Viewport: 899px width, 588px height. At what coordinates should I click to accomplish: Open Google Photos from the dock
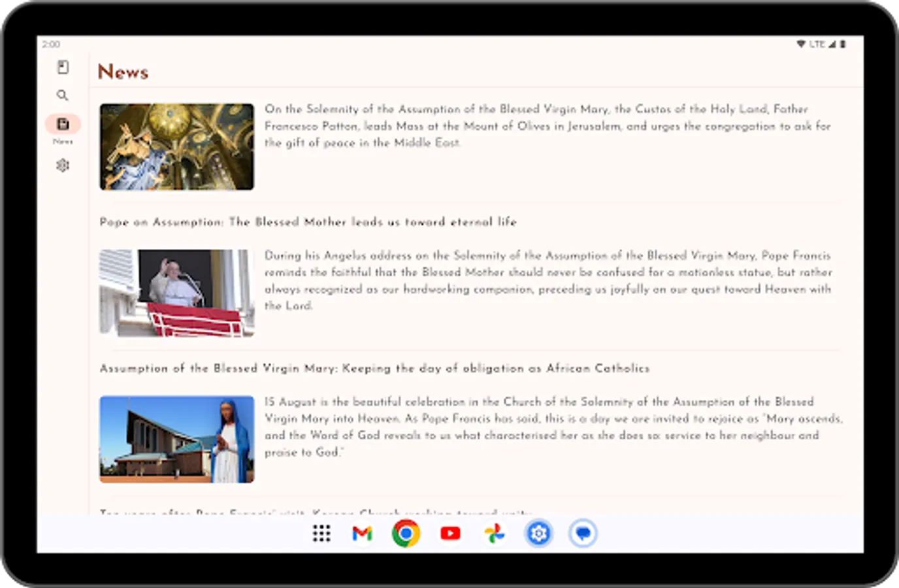tap(495, 534)
